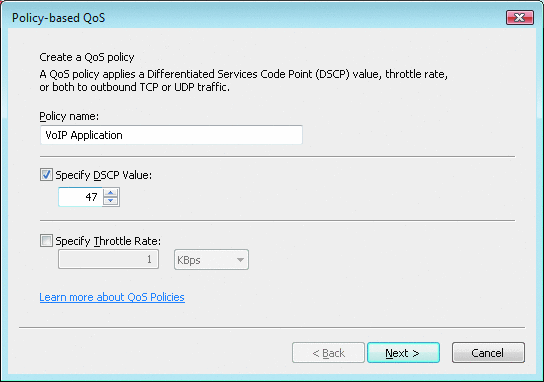Proceed with the Next button
Image resolution: width=544 pixels, height=382 pixels.
[403, 353]
